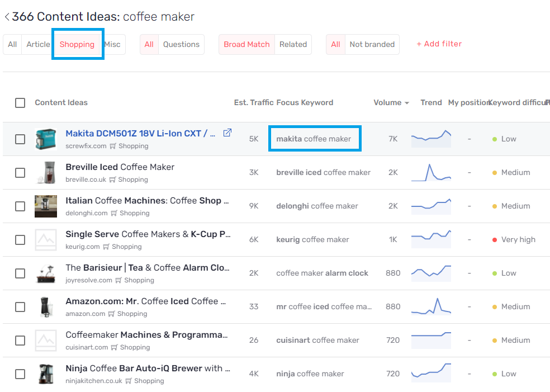Choose Broad Match filter

pyautogui.click(x=246, y=44)
